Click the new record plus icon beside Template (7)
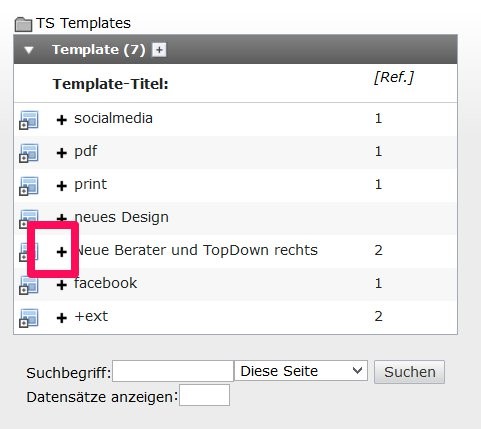The height and width of the screenshot is (429, 481). pos(159,50)
